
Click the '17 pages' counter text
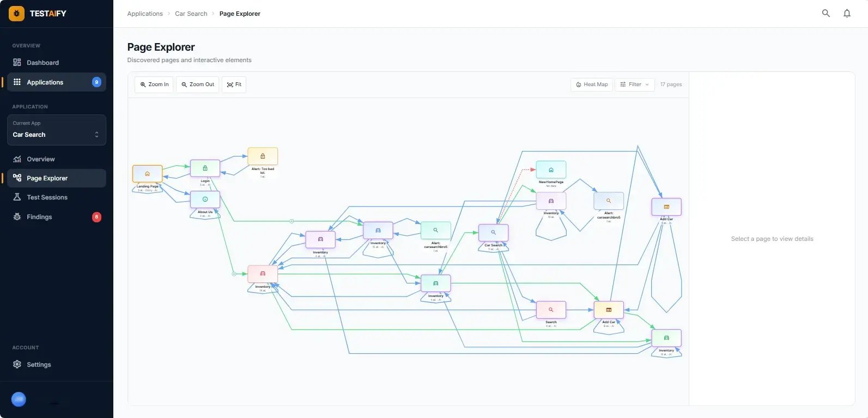(671, 84)
